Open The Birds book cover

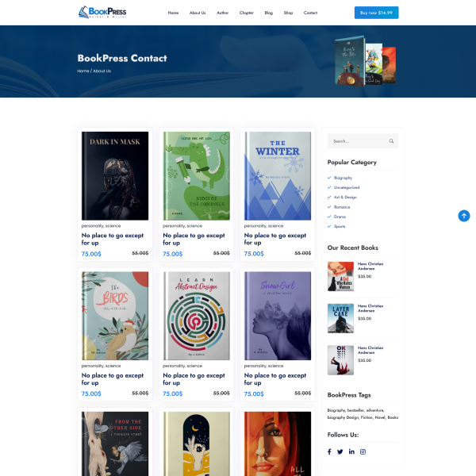pos(115,316)
